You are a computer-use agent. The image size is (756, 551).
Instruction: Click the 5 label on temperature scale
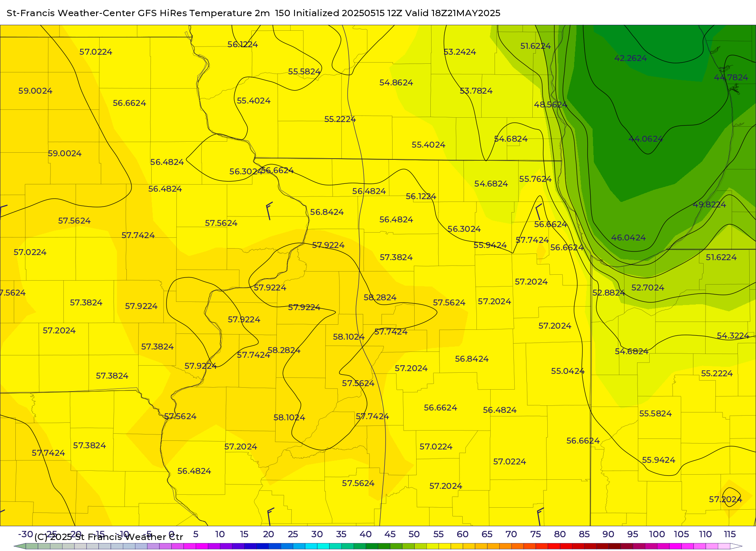coord(196,534)
